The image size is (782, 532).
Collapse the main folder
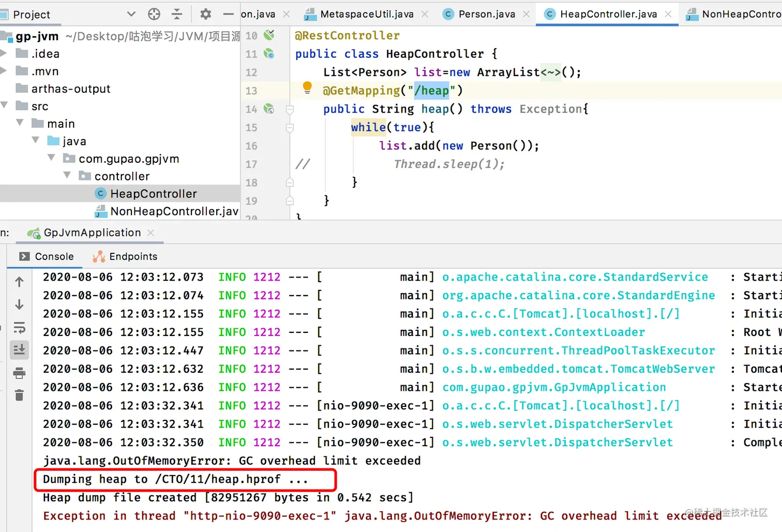point(20,123)
